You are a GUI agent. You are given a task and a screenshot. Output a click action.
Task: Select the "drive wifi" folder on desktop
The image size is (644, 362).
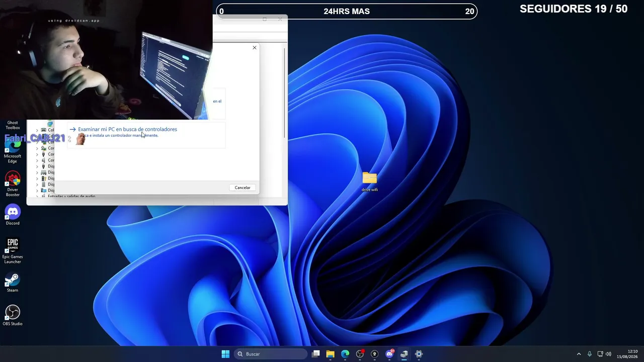coord(369,182)
